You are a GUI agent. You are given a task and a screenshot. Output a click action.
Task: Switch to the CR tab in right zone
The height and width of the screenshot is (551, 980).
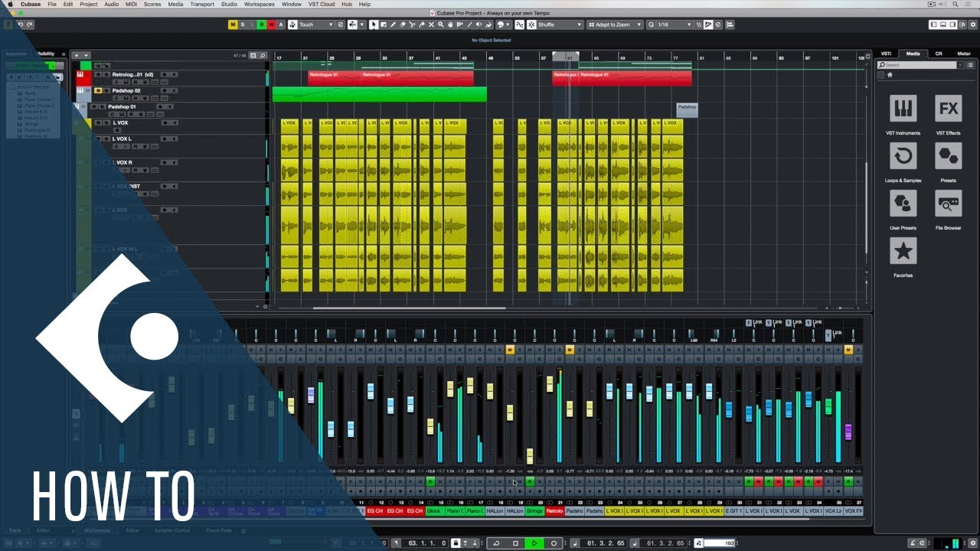coord(939,54)
